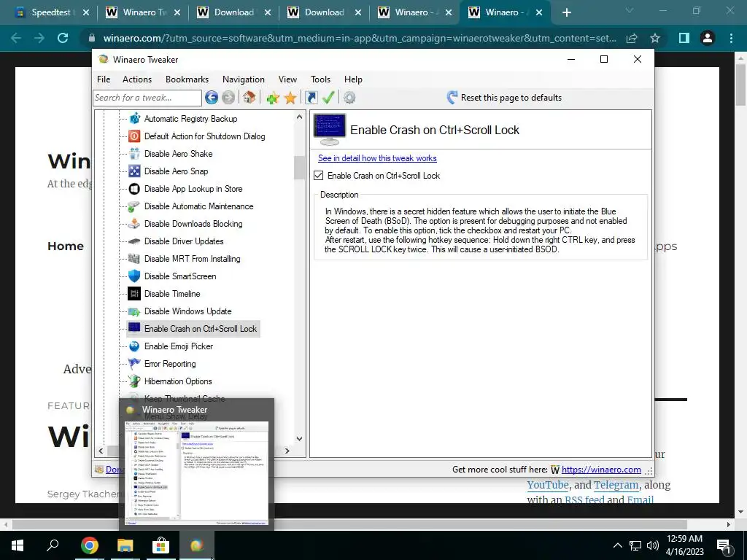Open Chrome three-dot menu

731,38
